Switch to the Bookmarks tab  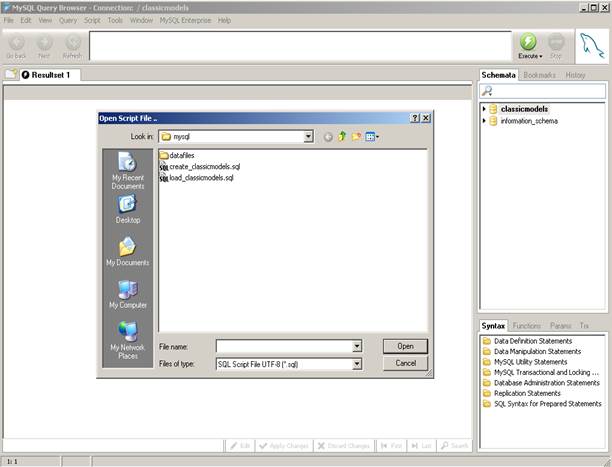tap(539, 75)
